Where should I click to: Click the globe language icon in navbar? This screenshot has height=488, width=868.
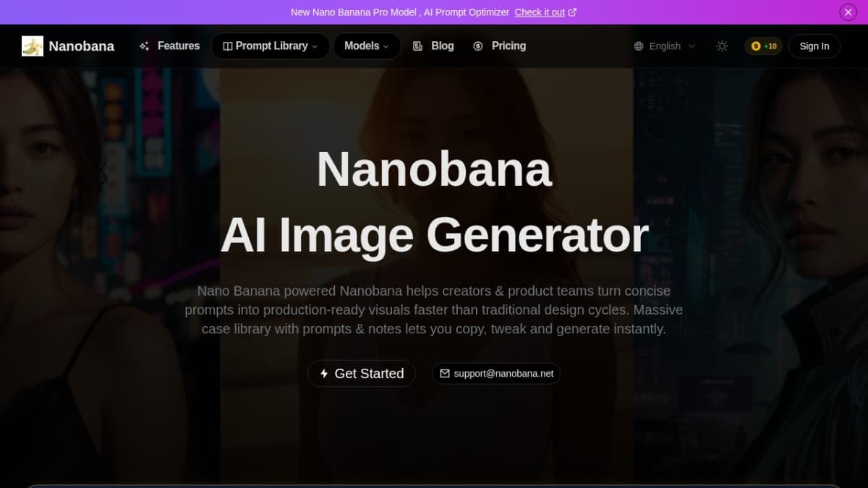[639, 46]
